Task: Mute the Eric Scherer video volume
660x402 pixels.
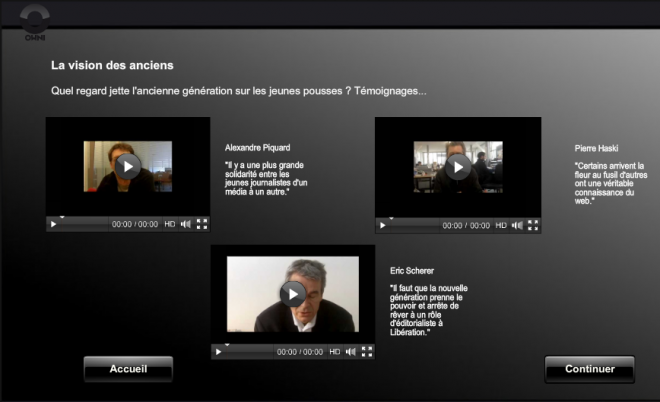Action: pos(350,352)
